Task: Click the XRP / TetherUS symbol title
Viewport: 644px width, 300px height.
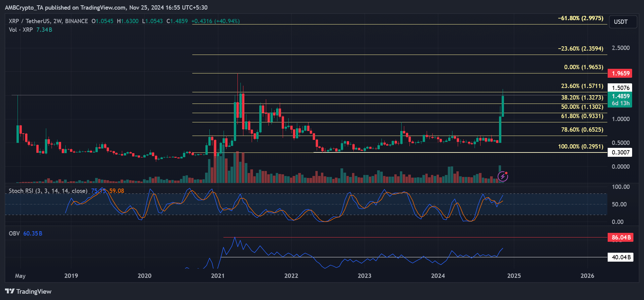Action: coord(48,21)
